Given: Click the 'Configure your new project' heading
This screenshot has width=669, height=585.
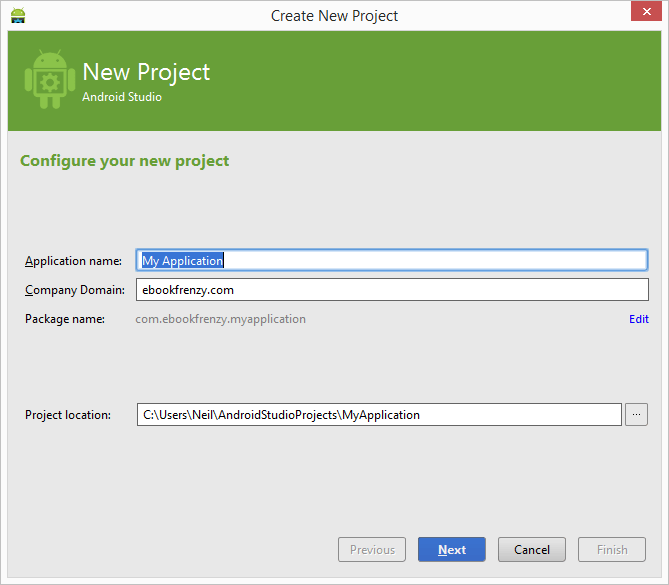Looking at the screenshot, I should pyautogui.click(x=125, y=160).
